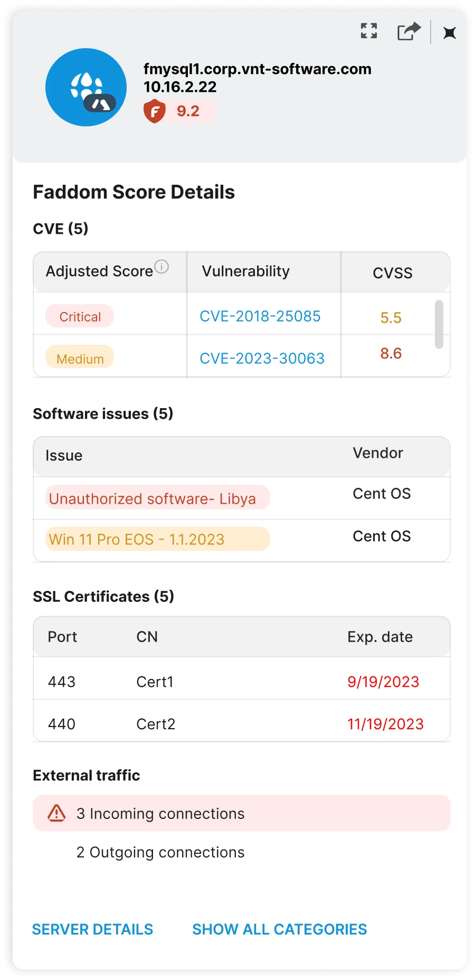475x980 pixels.
Task: Click the IP address 10.16.2.22
Action: (180, 87)
